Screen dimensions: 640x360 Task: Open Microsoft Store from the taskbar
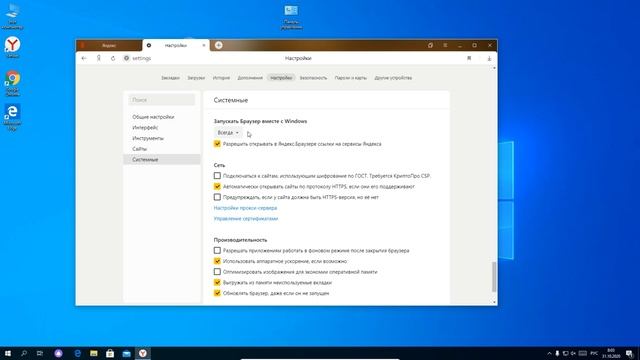(110, 353)
